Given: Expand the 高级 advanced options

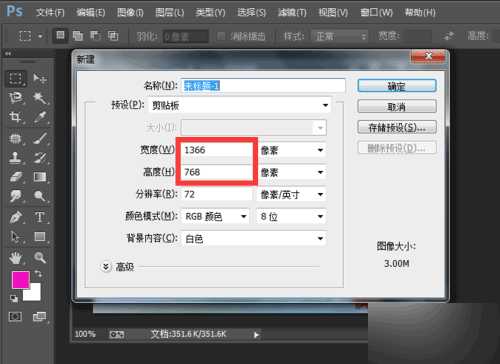Looking at the screenshot, I should point(106,266).
